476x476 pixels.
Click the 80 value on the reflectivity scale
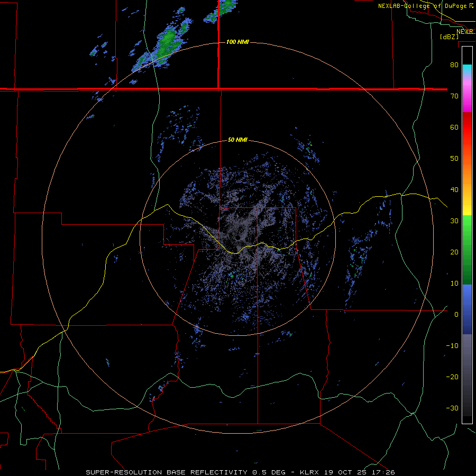pos(454,65)
